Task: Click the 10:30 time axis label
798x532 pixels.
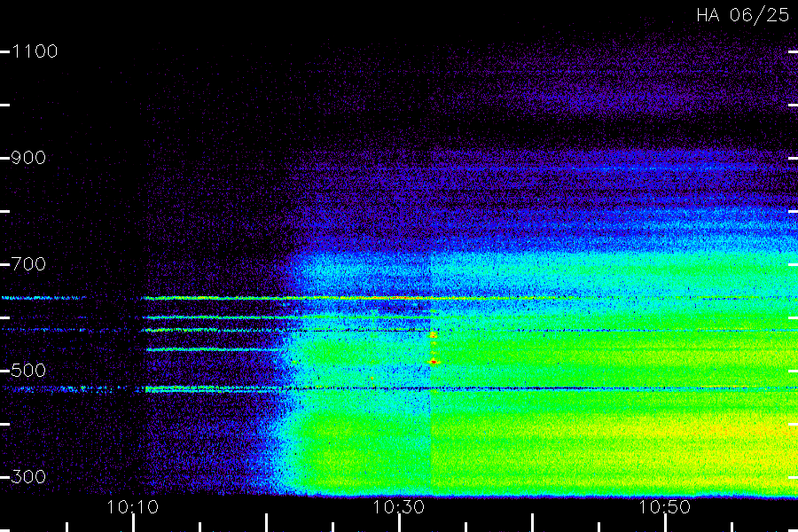Action: coord(398,507)
